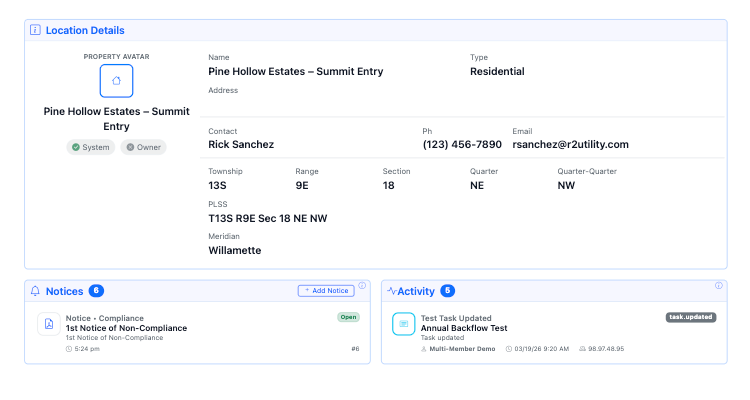Click the Notices count badge
750x400 pixels.
click(x=96, y=291)
